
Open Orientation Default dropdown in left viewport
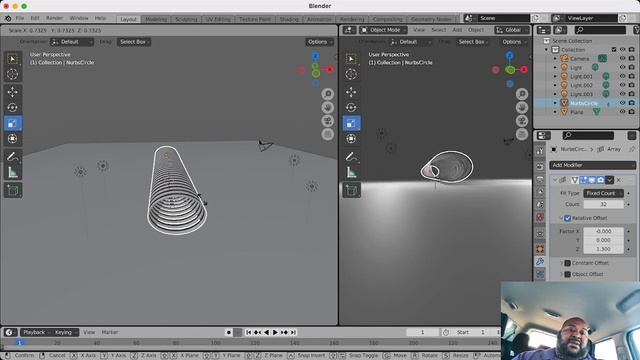[72, 42]
